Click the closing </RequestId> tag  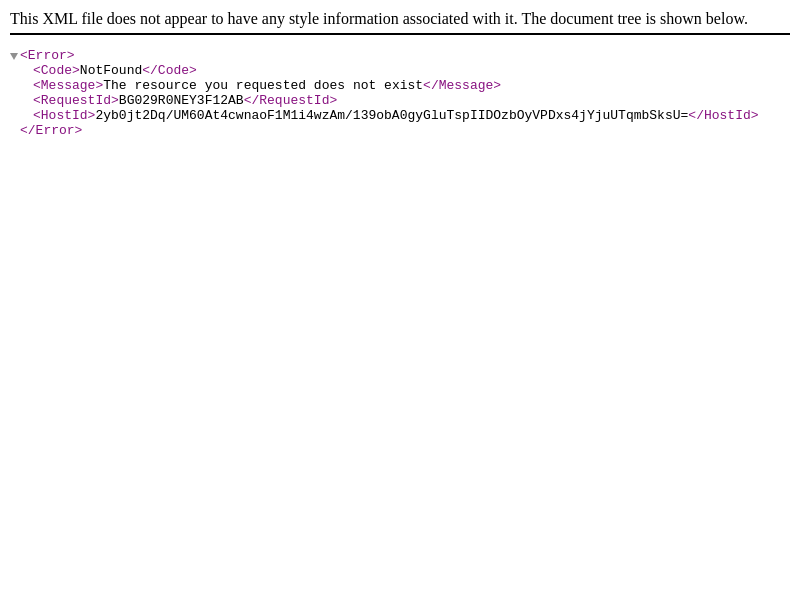pyautogui.click(x=290, y=101)
